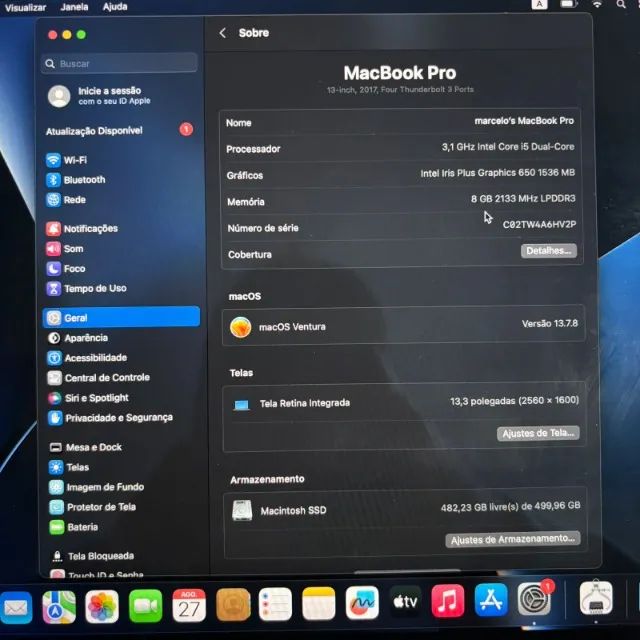Click keyboard input source in menu bar

click(539, 4)
